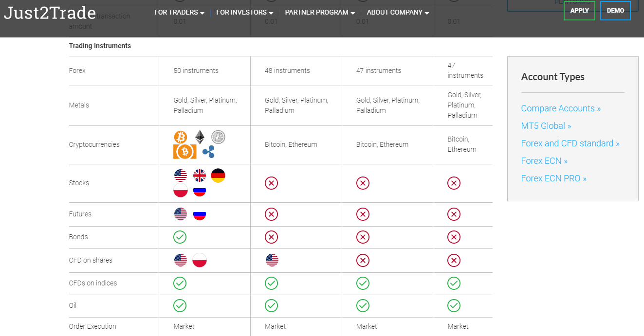Open Forex and CFD standard link
This screenshot has height=336, width=644.
point(570,143)
